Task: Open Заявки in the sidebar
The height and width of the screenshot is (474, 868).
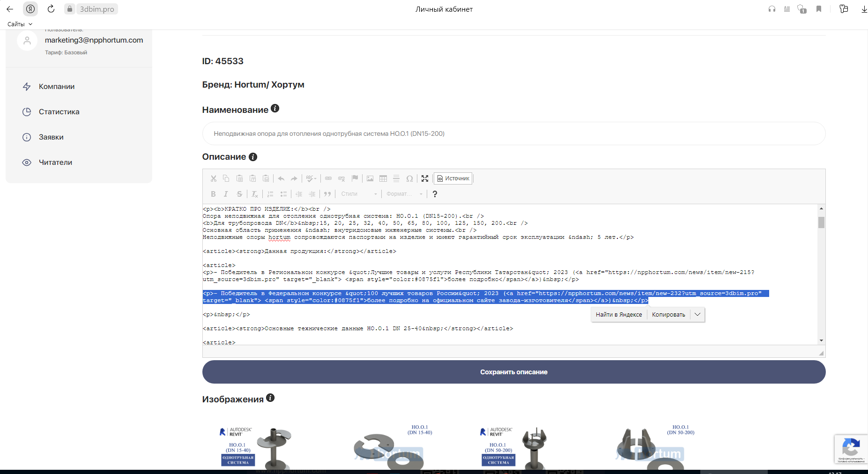Action: [51, 137]
